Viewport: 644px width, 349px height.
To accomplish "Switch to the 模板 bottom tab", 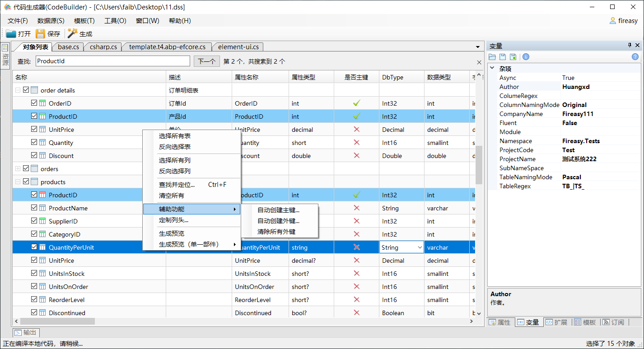I will coord(585,322).
